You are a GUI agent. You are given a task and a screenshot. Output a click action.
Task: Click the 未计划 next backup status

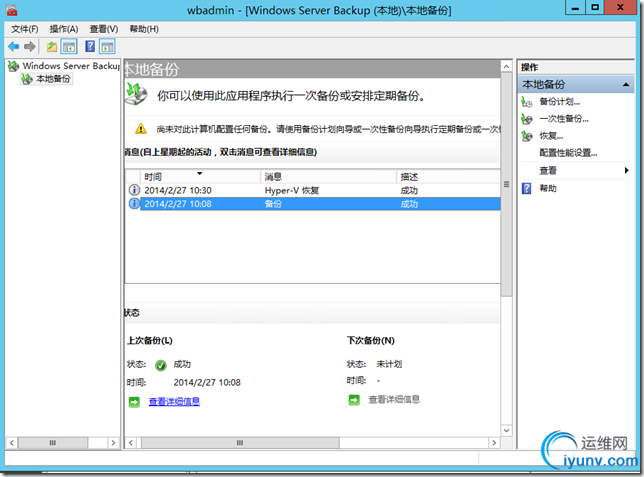tap(389, 364)
